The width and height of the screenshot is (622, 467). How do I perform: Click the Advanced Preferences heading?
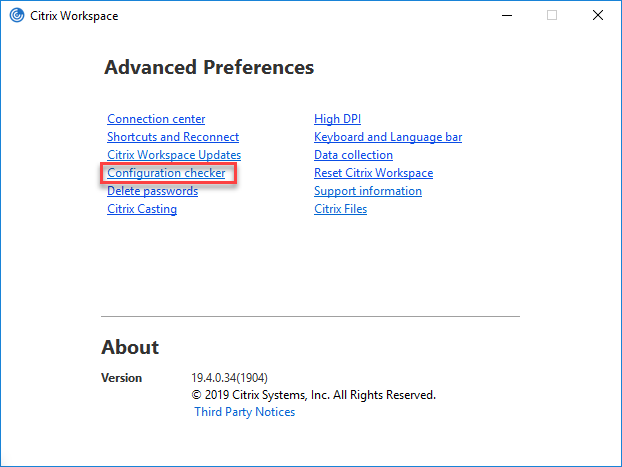[209, 67]
